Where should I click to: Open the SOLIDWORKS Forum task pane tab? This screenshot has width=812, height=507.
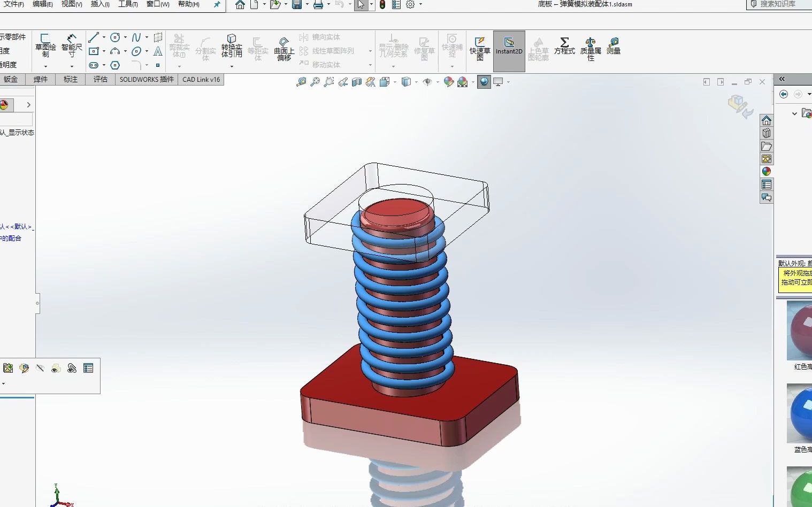pos(767,197)
